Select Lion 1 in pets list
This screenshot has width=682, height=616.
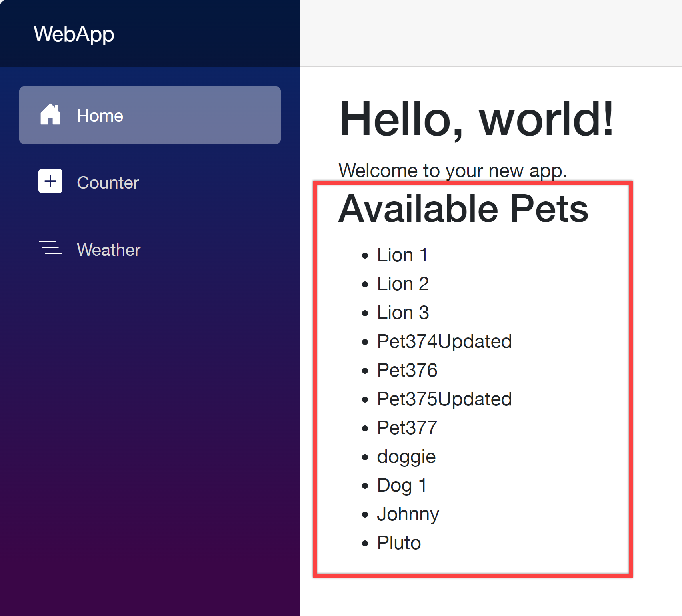pyautogui.click(x=402, y=255)
